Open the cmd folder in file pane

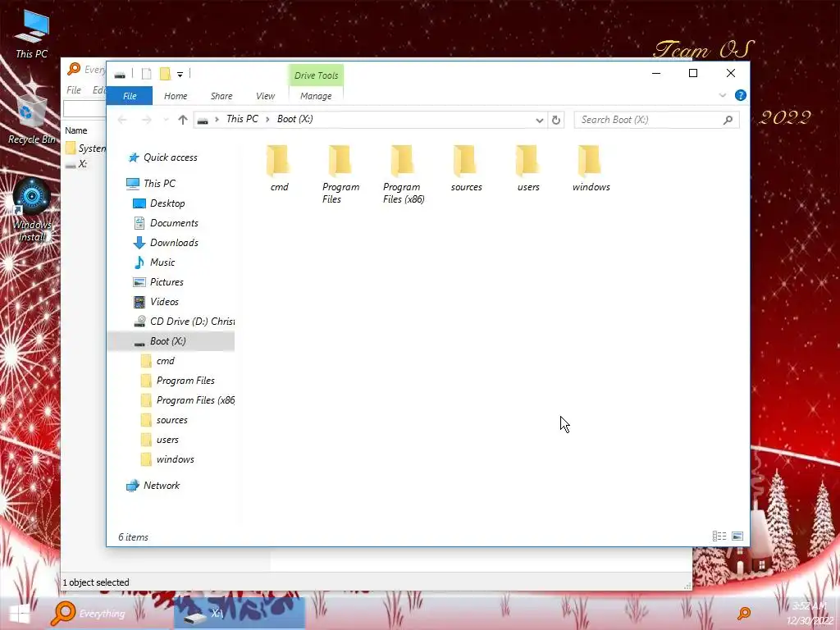279,169
